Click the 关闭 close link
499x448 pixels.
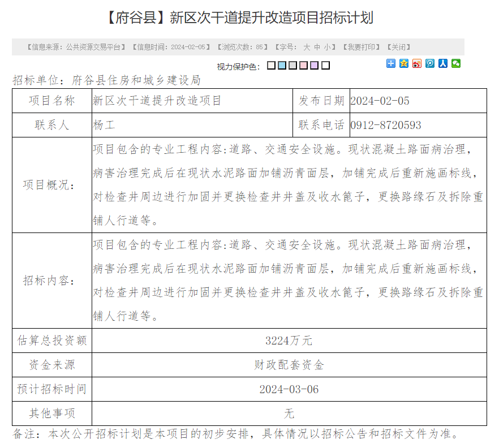tap(399, 48)
